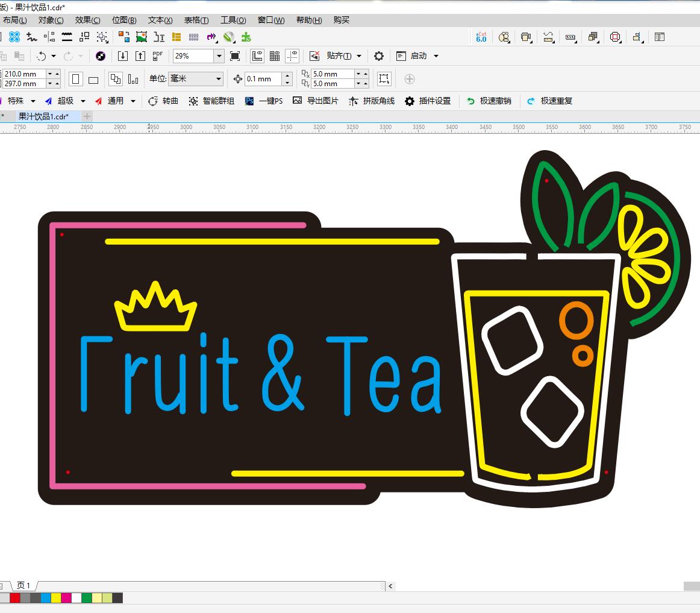Toggle treat-as-filled dashed frame button
The width and height of the screenshot is (700, 613).
click(384, 79)
